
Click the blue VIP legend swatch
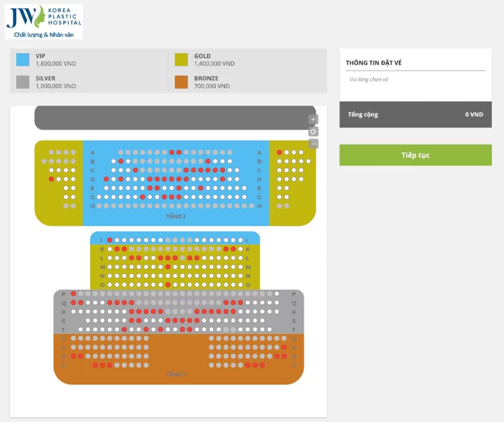pyautogui.click(x=23, y=59)
